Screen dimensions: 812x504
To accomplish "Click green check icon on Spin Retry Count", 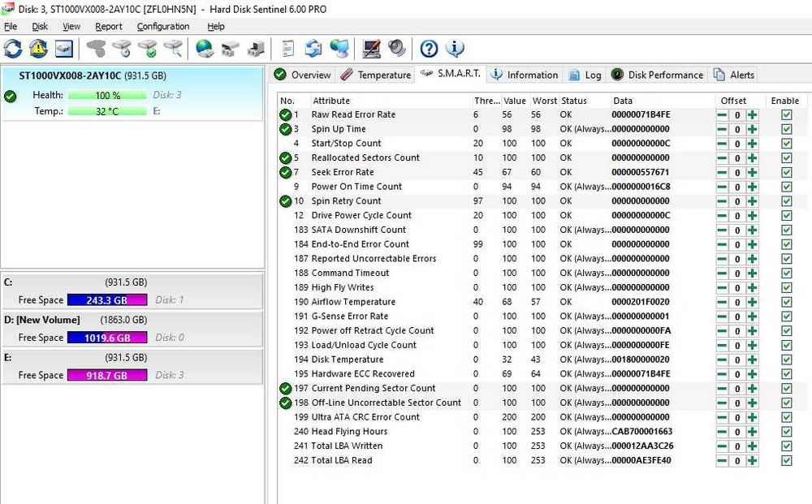I will point(285,201).
